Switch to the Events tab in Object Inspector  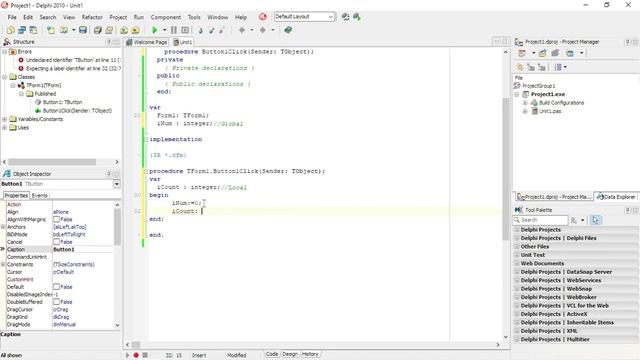point(40,196)
